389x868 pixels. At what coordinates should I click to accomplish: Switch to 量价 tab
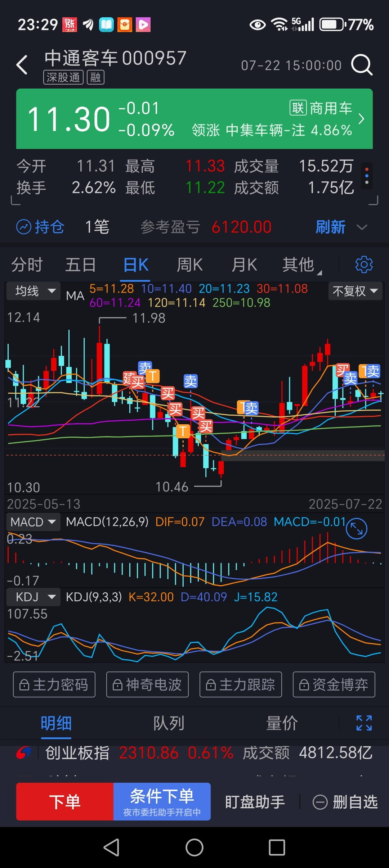tap(282, 723)
